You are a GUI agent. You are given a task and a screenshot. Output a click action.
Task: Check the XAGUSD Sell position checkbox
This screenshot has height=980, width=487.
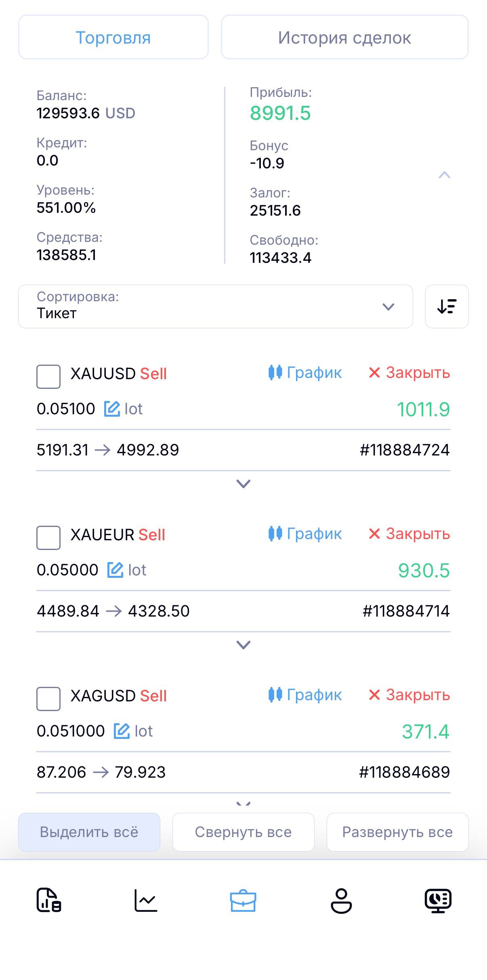48,699
